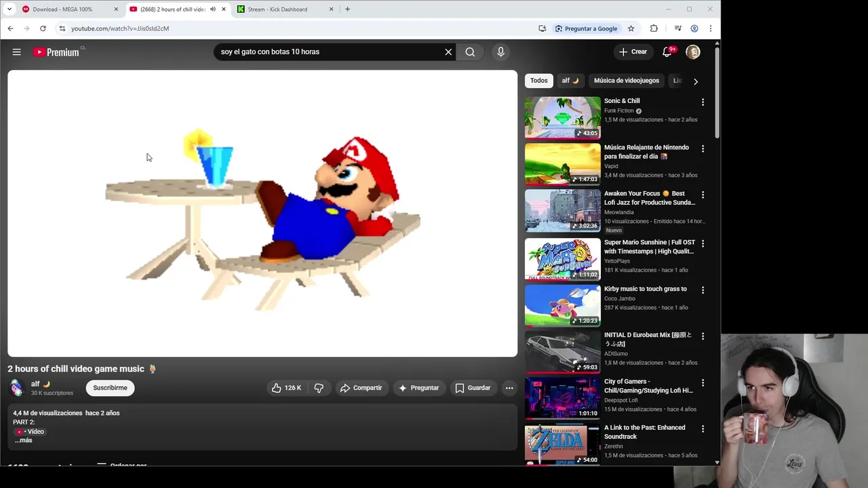This screenshot has height=488, width=868.
Task: Close the Kick Dashboard tab
Action: point(331,9)
